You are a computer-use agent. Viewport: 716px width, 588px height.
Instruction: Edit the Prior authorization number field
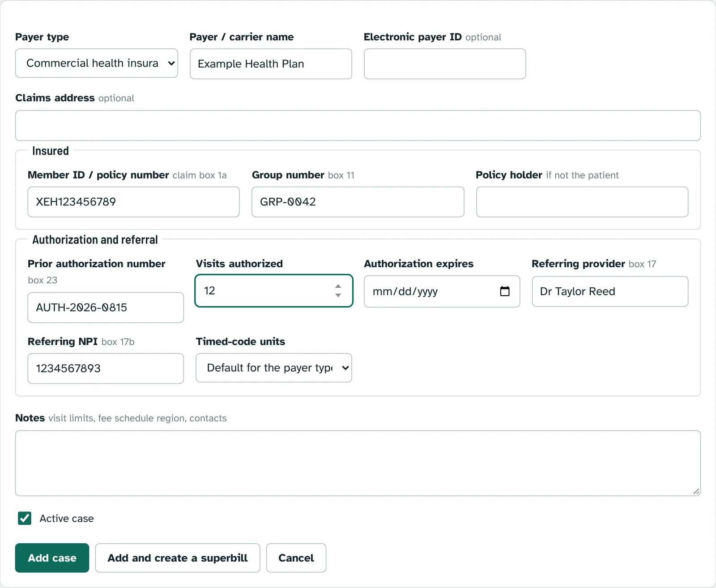click(106, 307)
